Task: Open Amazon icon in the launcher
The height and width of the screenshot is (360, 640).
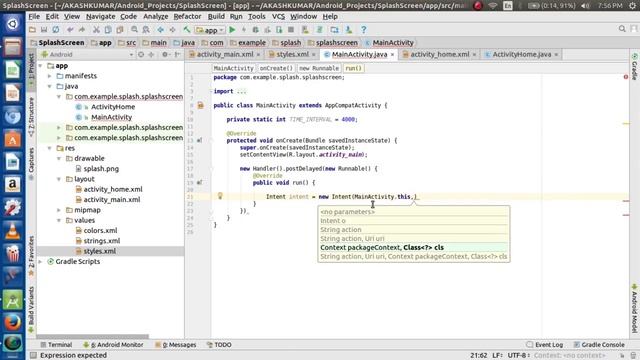Action: pos(12,185)
